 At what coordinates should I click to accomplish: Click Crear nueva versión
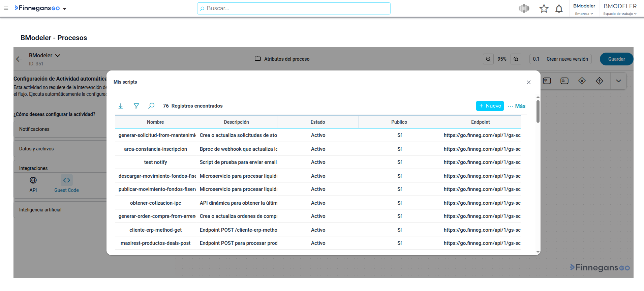pos(567,59)
